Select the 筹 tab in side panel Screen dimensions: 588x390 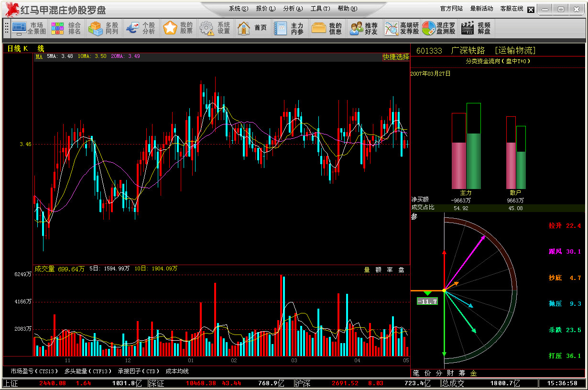pyautogui.click(x=462, y=373)
